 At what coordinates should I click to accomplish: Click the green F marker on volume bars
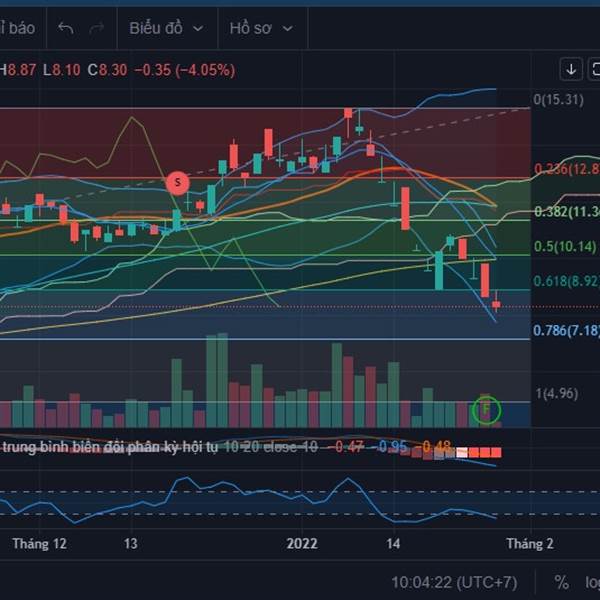(486, 410)
